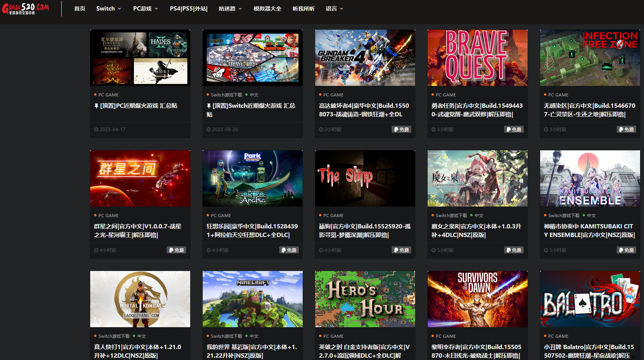Viewport: 644px width, 360px height.
Task: Click PC GAME tag above 勇者任务 title
Action: [x=446, y=95]
